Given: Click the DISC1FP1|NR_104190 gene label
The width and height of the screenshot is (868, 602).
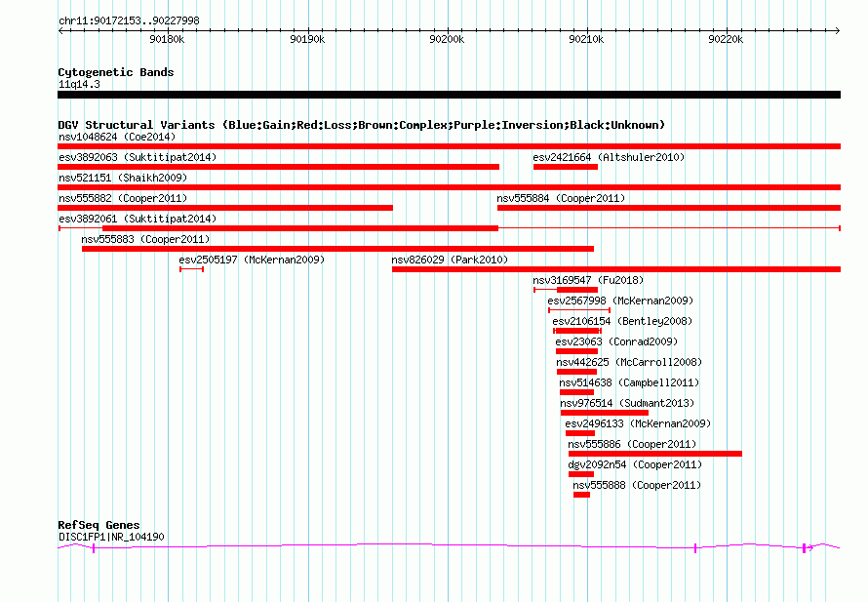Looking at the screenshot, I should 111,537.
